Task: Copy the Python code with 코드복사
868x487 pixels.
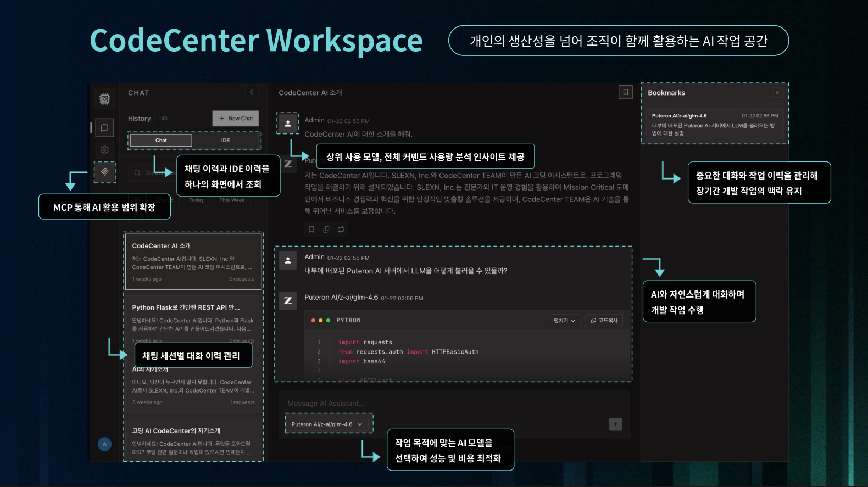Action: pyautogui.click(x=604, y=321)
